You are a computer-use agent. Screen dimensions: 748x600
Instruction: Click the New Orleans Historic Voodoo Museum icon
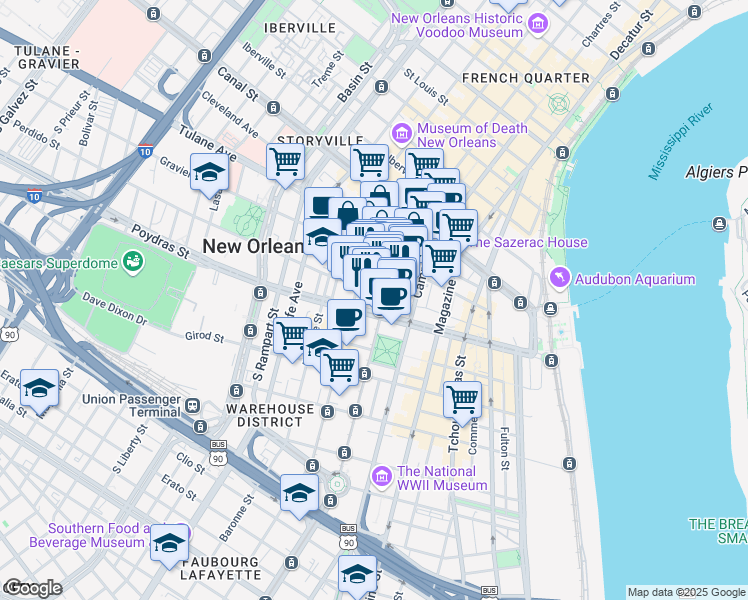pyautogui.click(x=538, y=24)
